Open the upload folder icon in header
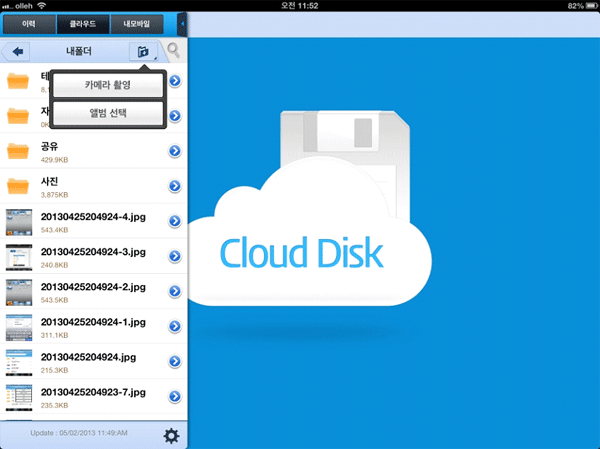Screen dimensions: 600x449 tap(143, 51)
